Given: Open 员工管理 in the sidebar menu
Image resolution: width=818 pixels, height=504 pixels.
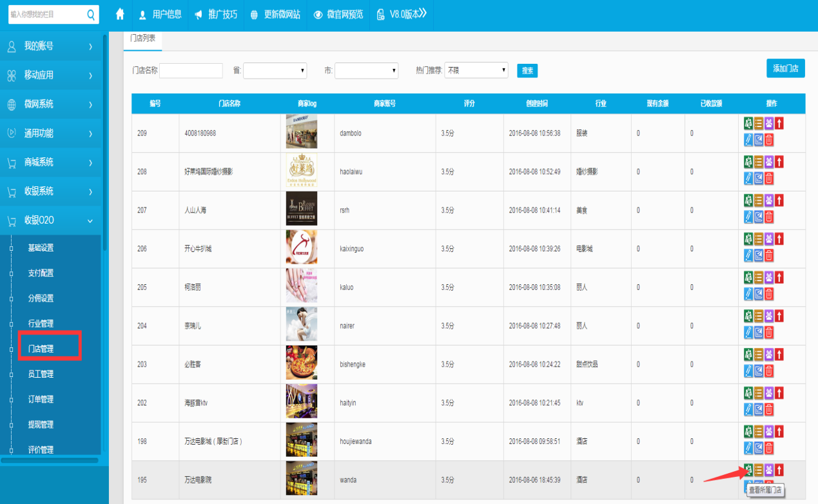Looking at the screenshot, I should tap(41, 374).
